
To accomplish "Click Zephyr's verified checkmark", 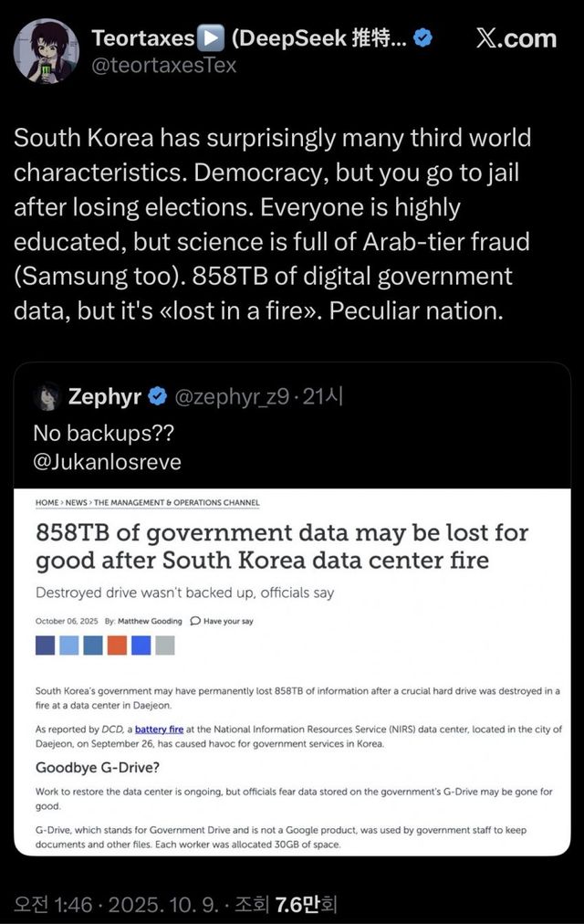I will [x=158, y=396].
